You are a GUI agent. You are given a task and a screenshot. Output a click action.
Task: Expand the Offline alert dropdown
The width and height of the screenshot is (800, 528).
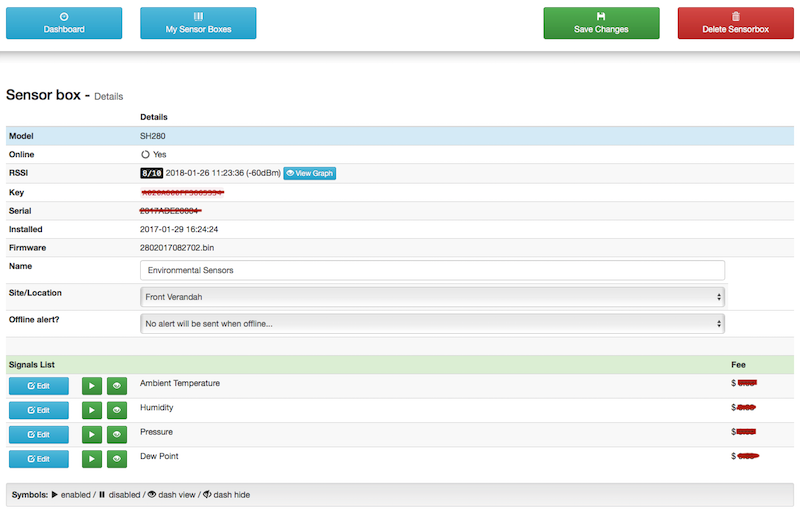click(432, 324)
